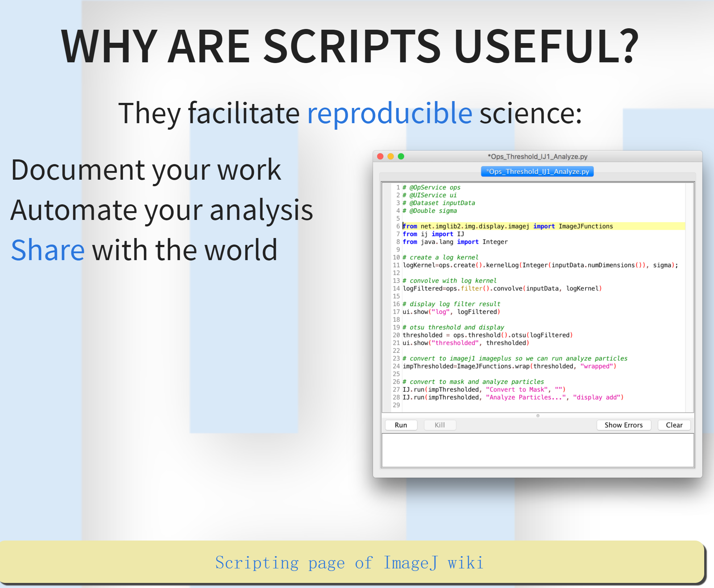Click comment '# convert to mask and analyze particles'
Viewport: 714px width, 588px height.
[x=473, y=381]
